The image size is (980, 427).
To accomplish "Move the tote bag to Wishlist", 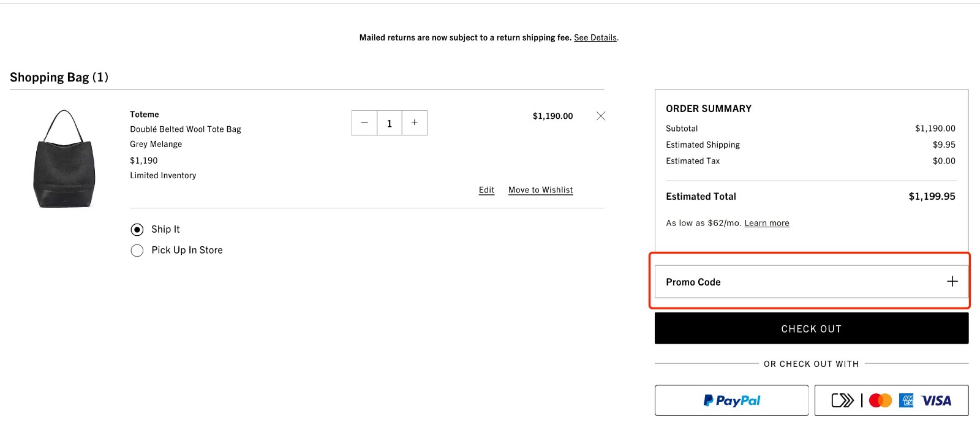I will 540,189.
